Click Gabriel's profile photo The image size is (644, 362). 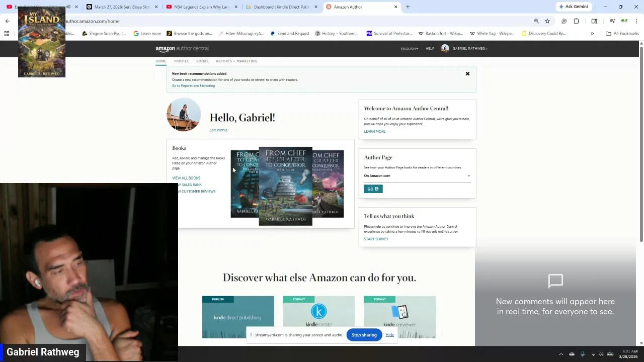pyautogui.click(x=184, y=115)
